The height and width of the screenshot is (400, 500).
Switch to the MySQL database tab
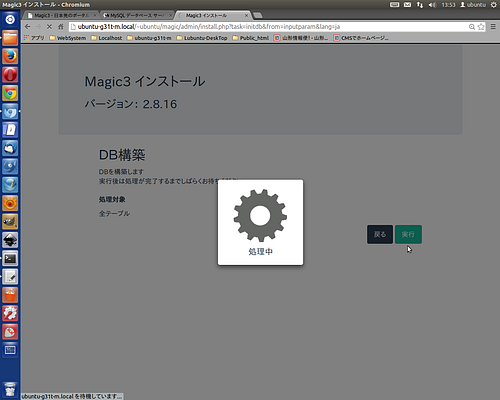(x=137, y=15)
